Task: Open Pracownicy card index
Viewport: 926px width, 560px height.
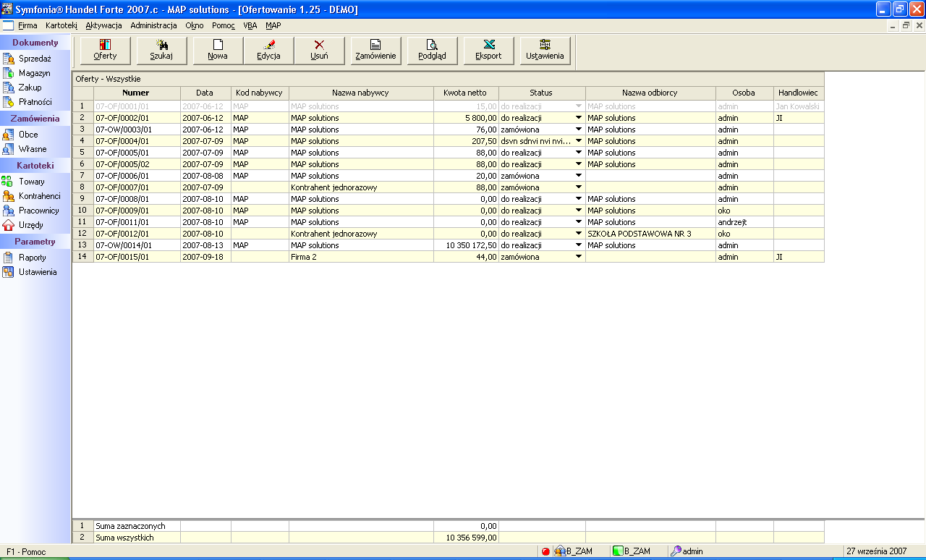Action: tap(31, 211)
